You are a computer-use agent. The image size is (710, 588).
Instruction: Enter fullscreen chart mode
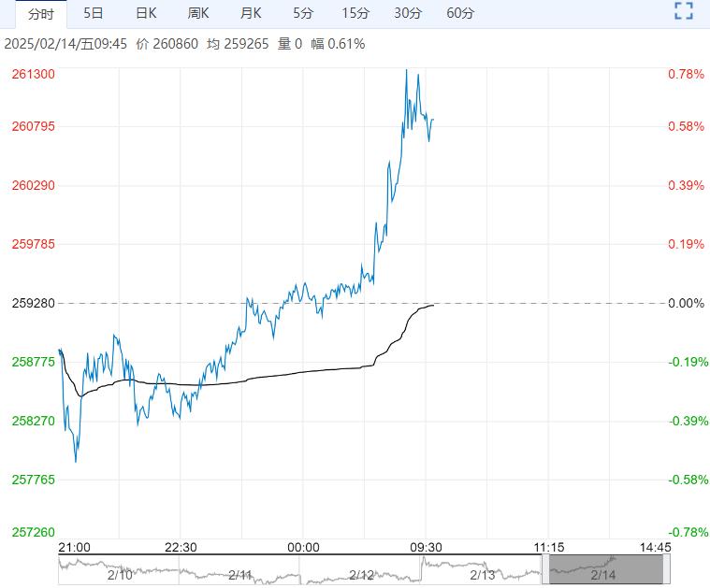(684, 12)
